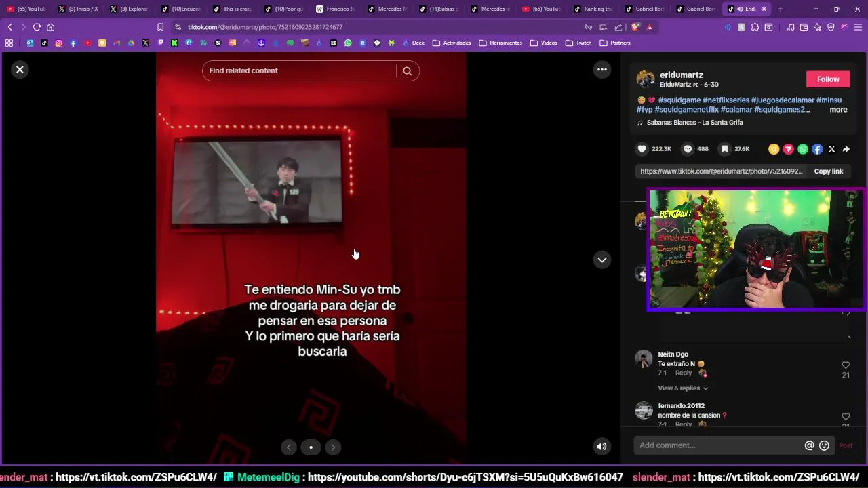This screenshot has width=868, height=488.
Task: Open the extensions puzzle icon
Action: pos(755,27)
